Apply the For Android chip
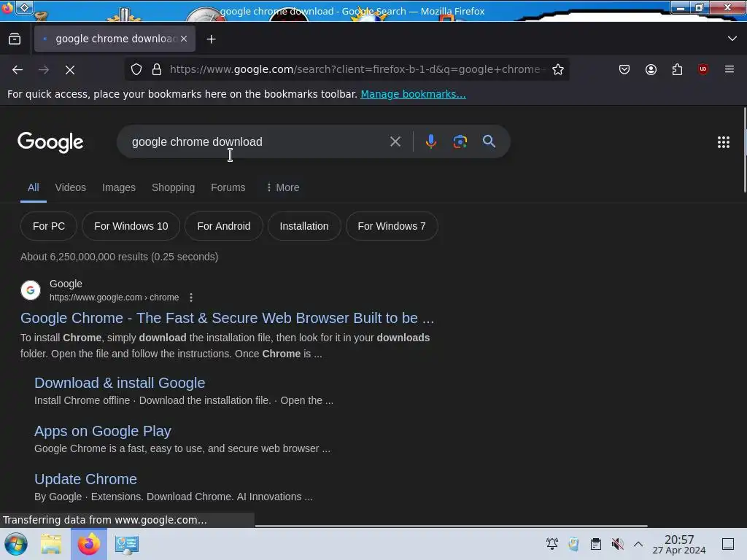 tap(224, 226)
